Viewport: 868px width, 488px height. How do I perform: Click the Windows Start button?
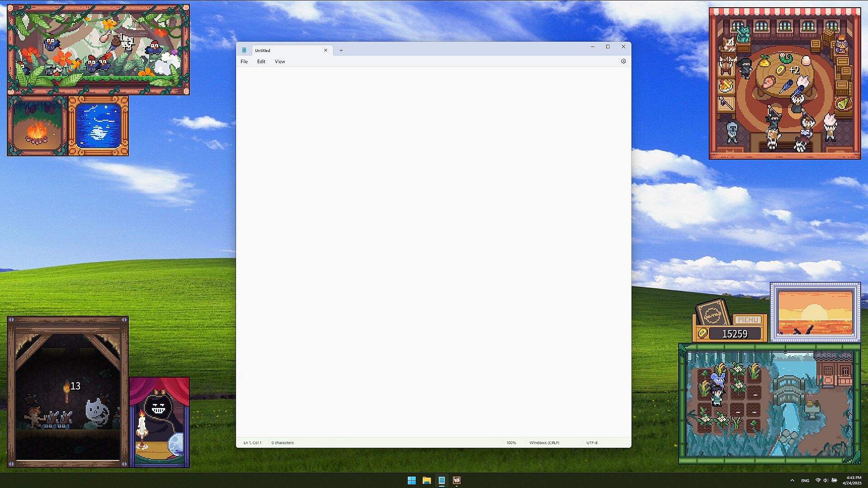pos(411,480)
